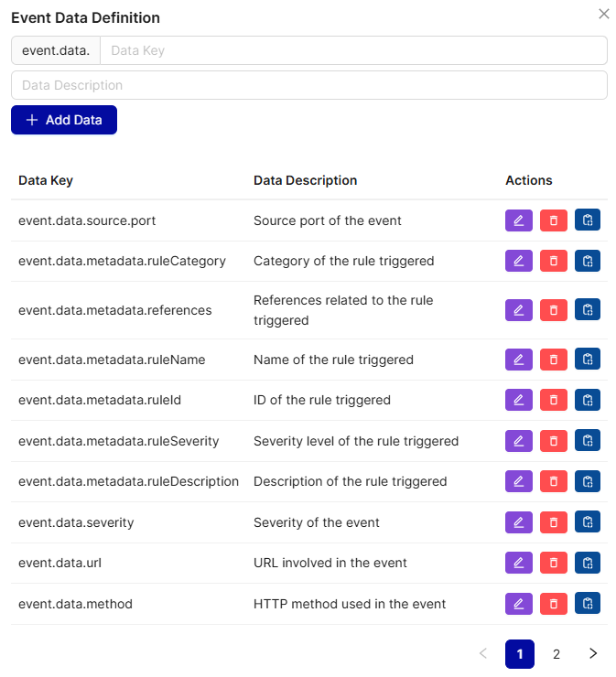Go to page 2 of the table
The width and height of the screenshot is (616, 677).
[557, 654]
